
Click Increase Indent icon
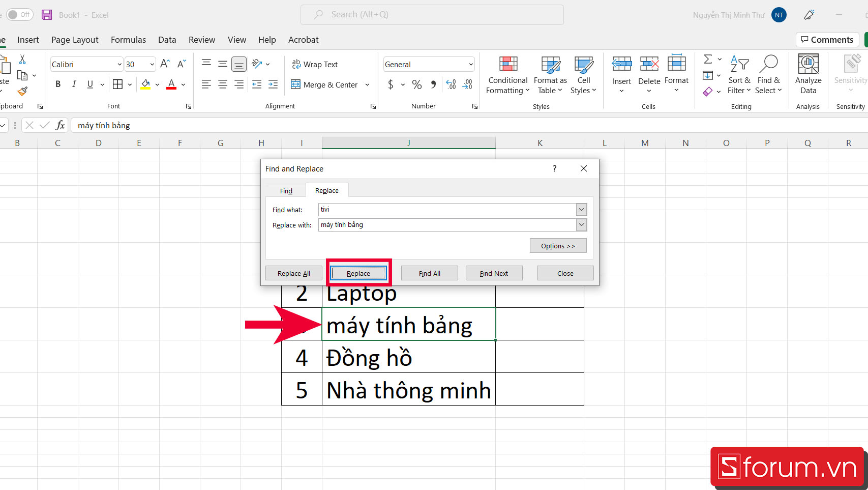pyautogui.click(x=273, y=84)
